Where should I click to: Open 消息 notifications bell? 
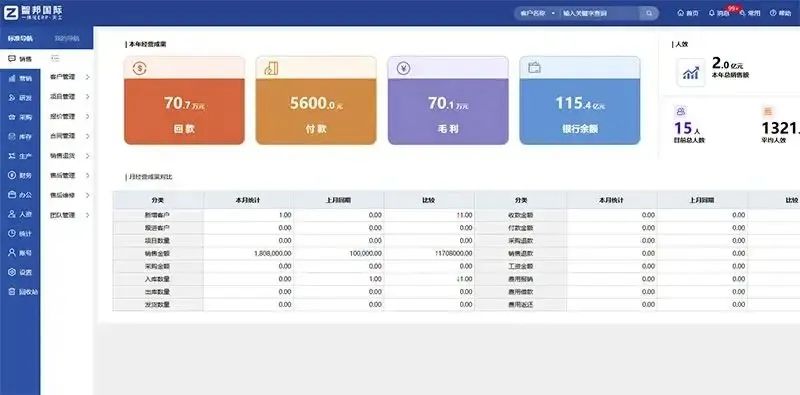click(x=719, y=13)
